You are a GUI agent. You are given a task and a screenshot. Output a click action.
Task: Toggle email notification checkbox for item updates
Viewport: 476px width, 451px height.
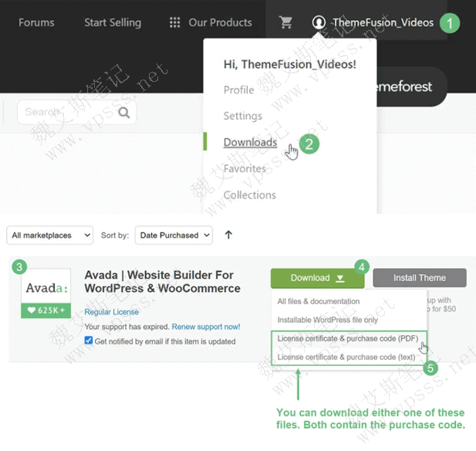(x=89, y=341)
